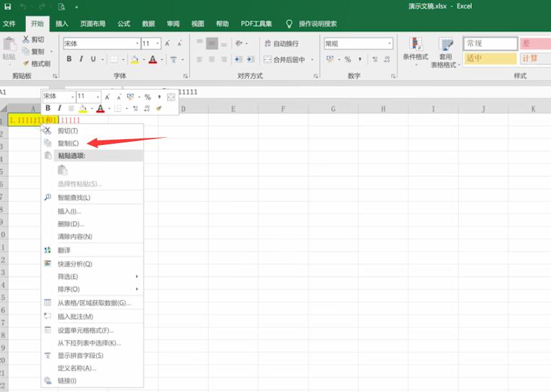Toggle middle vertical alignment
551x392 pixels.
[x=212, y=44]
